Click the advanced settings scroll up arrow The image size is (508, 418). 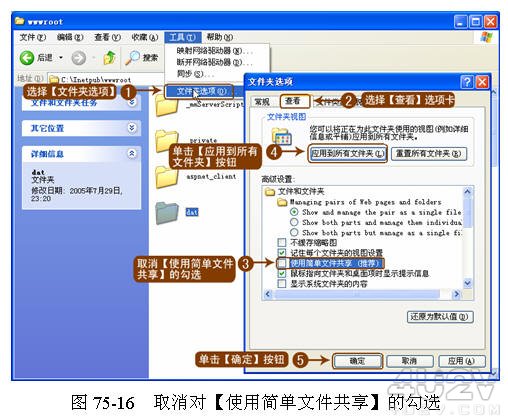[x=467, y=191]
